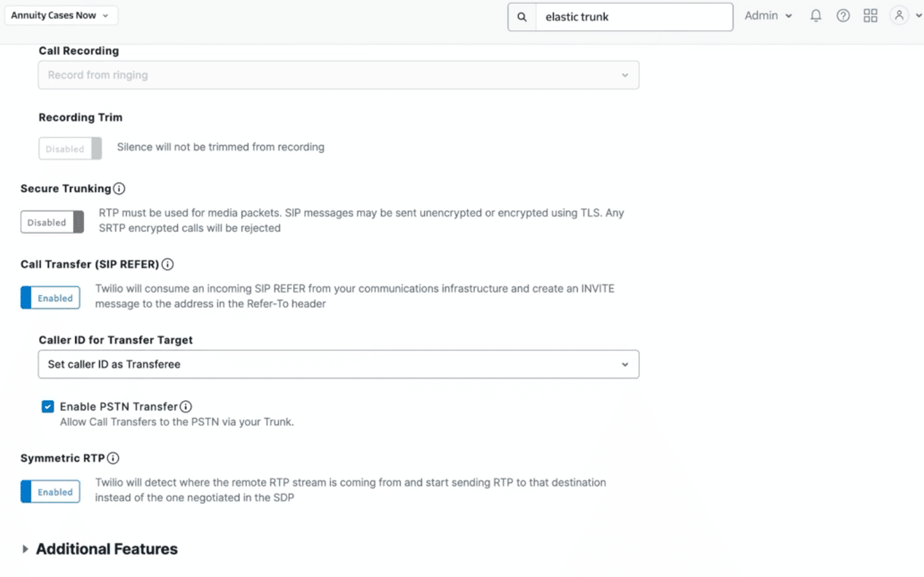
Task: Click the search magnifier icon
Action: click(x=522, y=17)
